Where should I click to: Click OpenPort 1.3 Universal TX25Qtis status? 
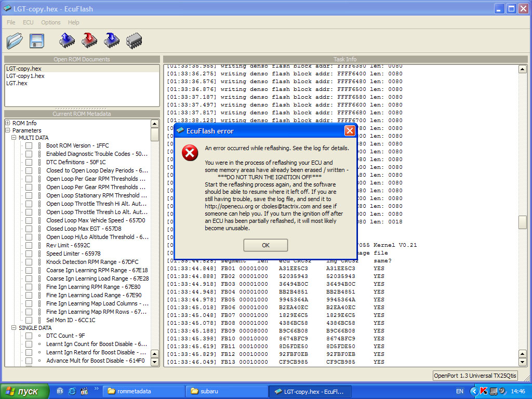pyautogui.click(x=475, y=376)
